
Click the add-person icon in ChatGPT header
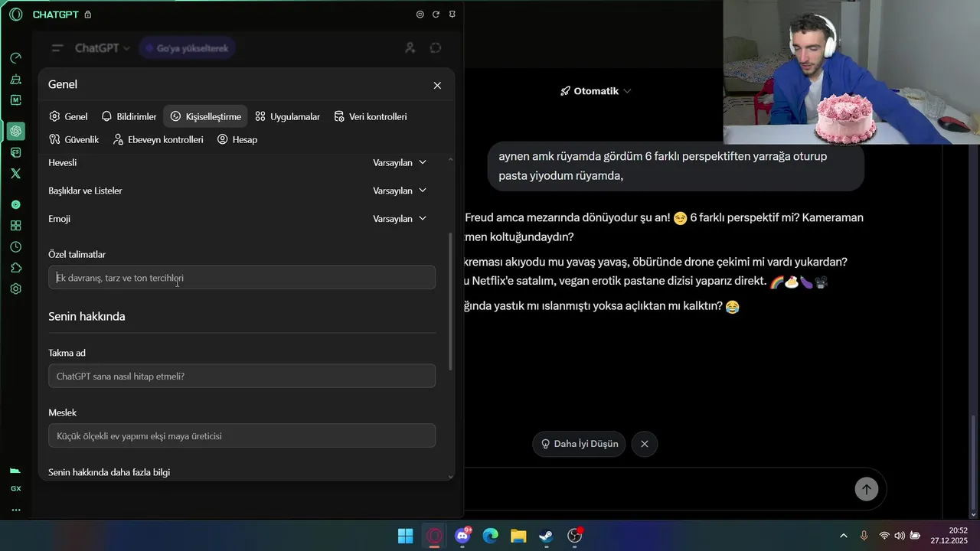pos(410,48)
